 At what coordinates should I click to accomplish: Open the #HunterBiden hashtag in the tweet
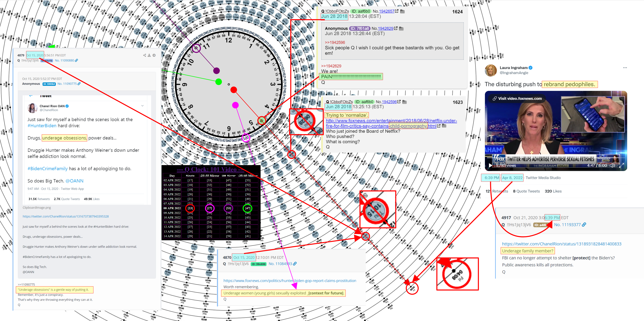tap(42, 126)
